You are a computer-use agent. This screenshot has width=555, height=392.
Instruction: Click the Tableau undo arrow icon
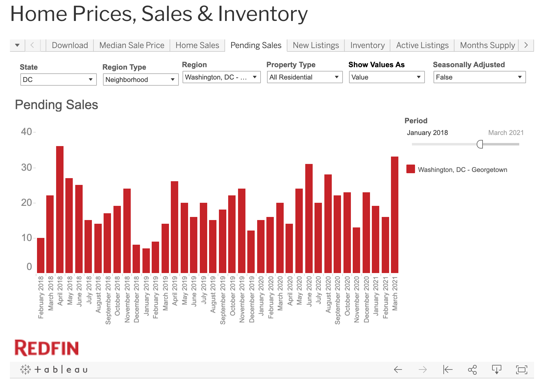coord(398,370)
